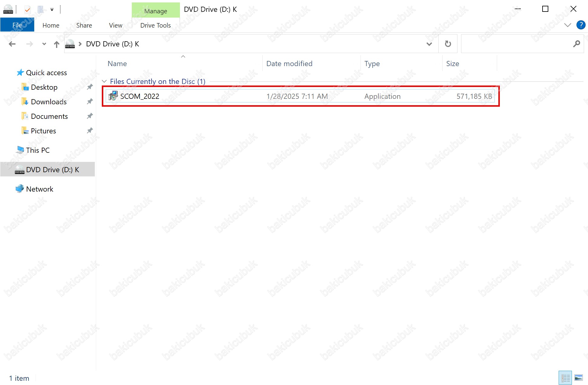Click the Manage contextual tab
This screenshot has width=588, height=385.
click(156, 11)
